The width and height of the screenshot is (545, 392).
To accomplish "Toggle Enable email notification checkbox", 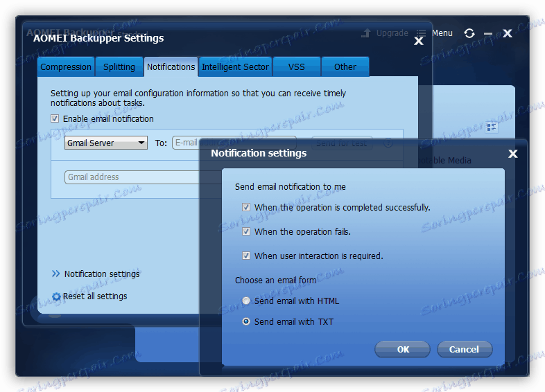I will click(55, 118).
